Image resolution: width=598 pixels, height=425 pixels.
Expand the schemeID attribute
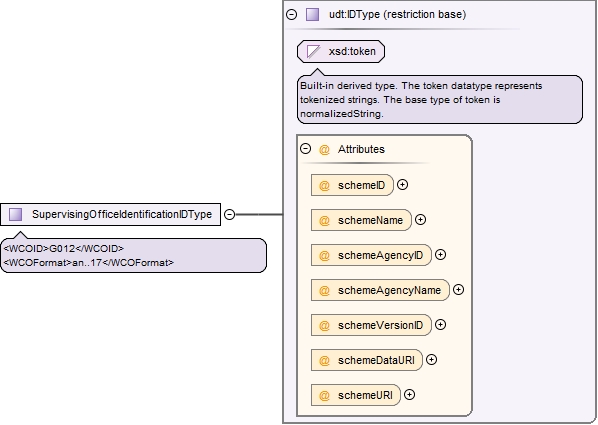(x=402, y=185)
